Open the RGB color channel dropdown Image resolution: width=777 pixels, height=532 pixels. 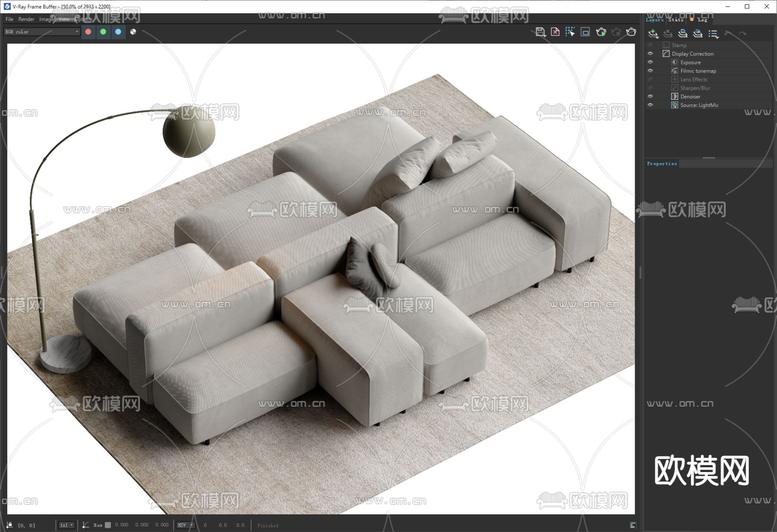42,31
